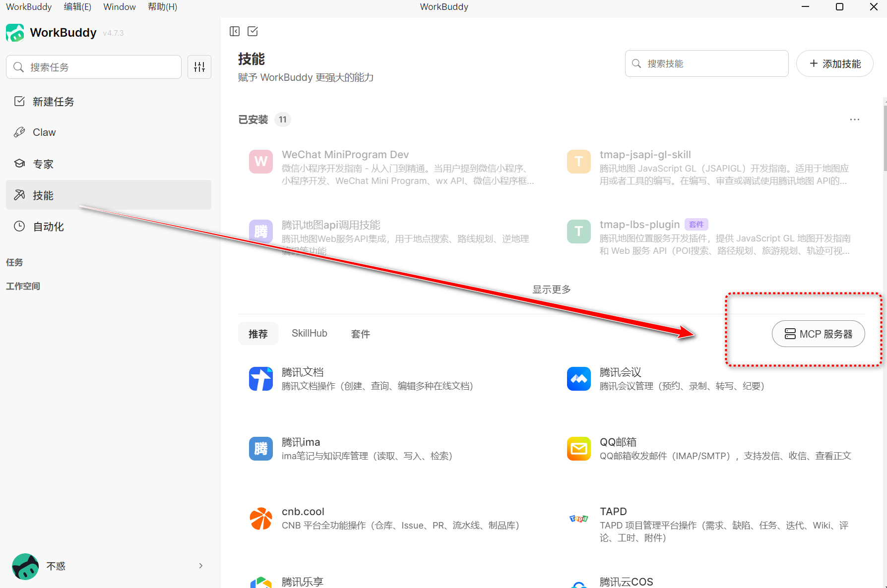Switch to the SkillHub tab
887x588 pixels.
[310, 334]
